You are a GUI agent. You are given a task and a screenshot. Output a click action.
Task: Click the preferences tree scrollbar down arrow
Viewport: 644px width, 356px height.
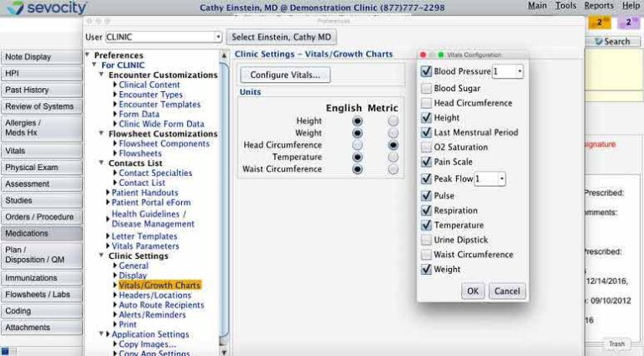click(224, 352)
